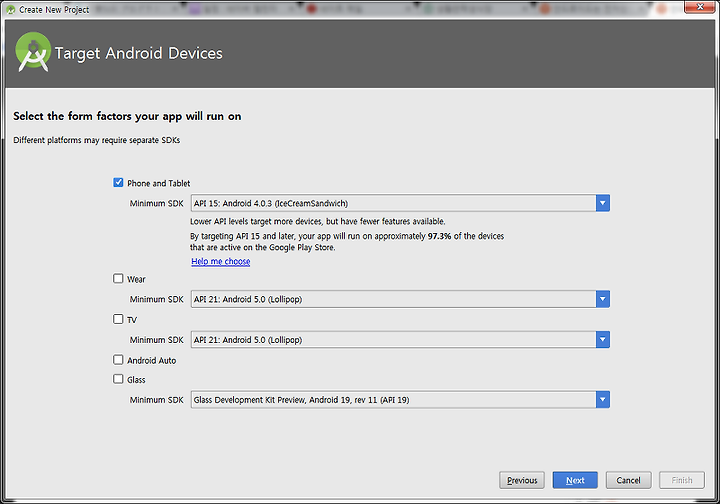The width and height of the screenshot is (720, 504).
Task: Go back with the Previous button
Action: click(x=522, y=480)
